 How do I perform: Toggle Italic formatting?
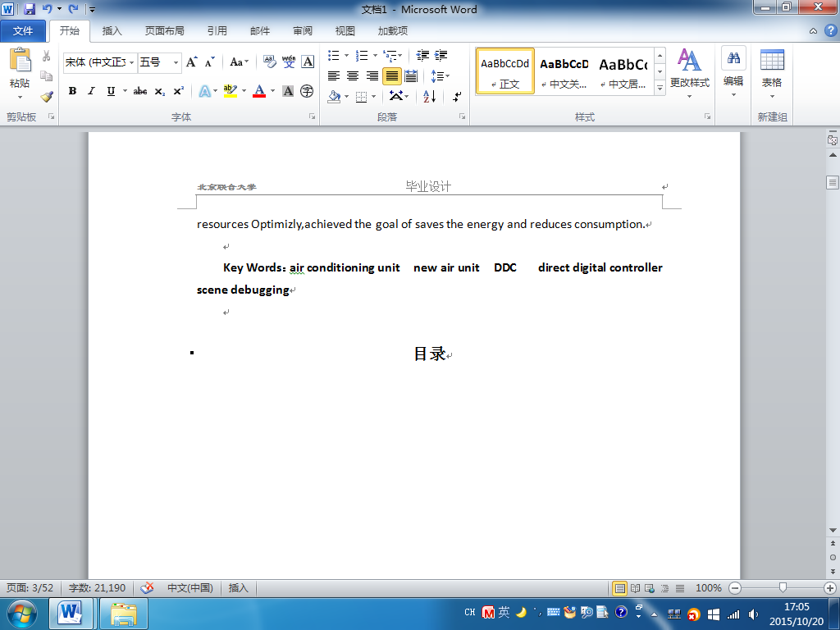pos(92,92)
